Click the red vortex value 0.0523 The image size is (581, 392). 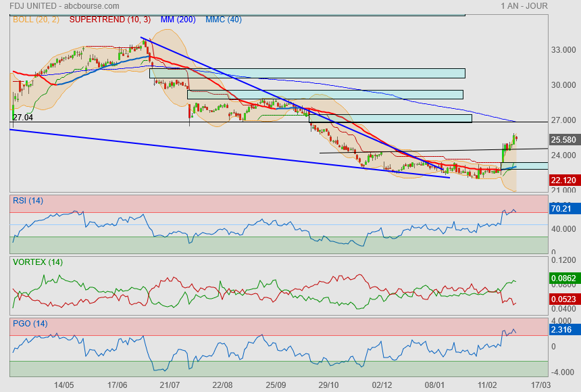[x=564, y=299]
